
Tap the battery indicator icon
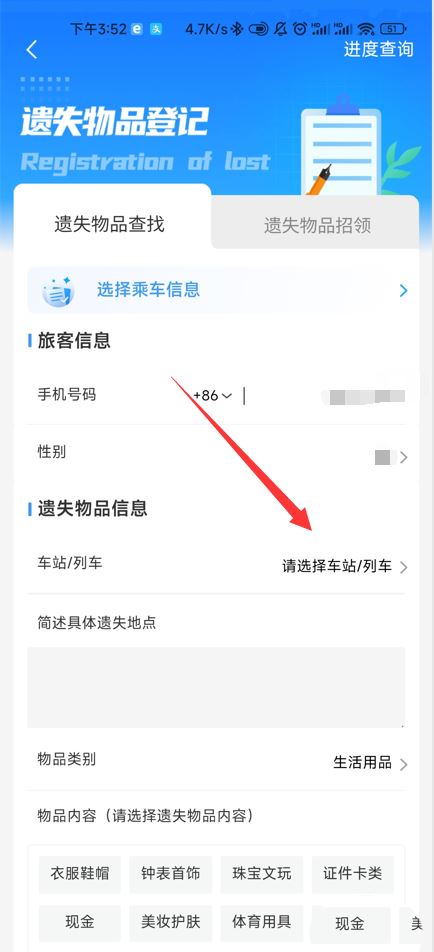[392, 29]
